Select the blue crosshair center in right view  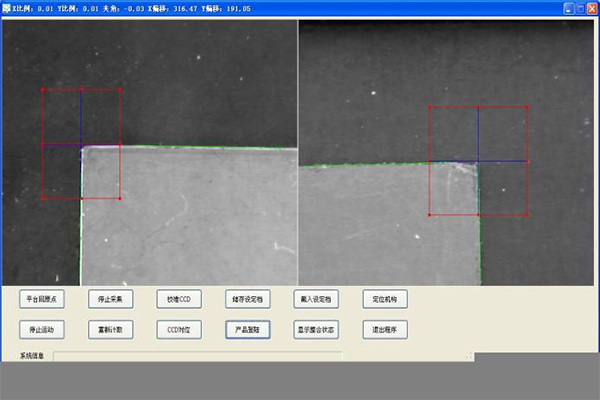[477, 160]
